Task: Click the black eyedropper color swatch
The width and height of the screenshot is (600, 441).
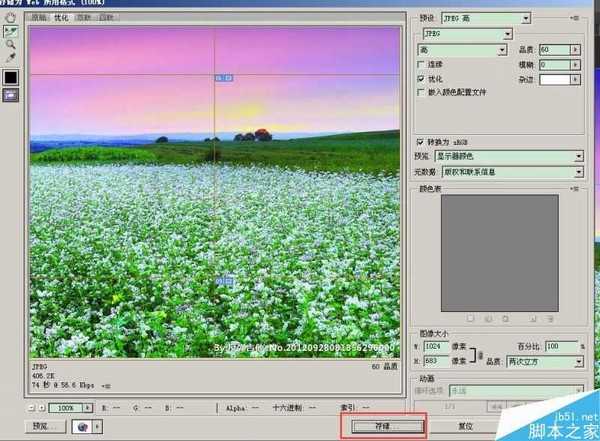Action: click(11, 76)
